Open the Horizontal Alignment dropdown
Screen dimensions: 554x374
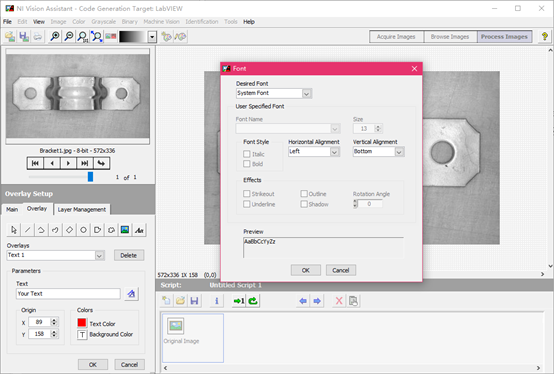[334, 152]
